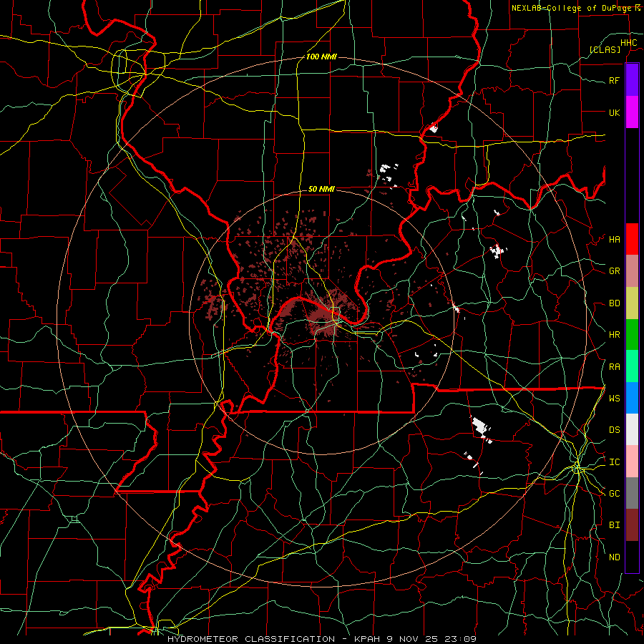Click the 100 NMI range ring label
This screenshot has width=644, height=644.
point(321,57)
